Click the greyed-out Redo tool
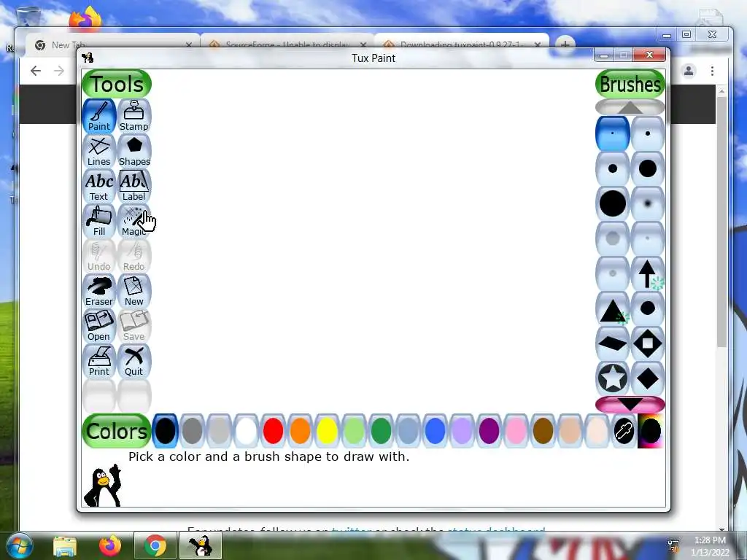Screen dimensions: 747x560 point(134,256)
